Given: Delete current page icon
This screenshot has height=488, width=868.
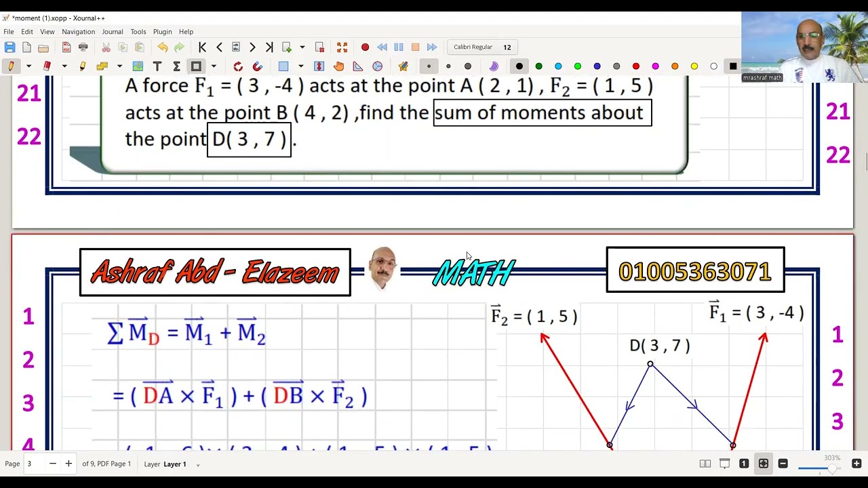Looking at the screenshot, I should click(x=319, y=47).
